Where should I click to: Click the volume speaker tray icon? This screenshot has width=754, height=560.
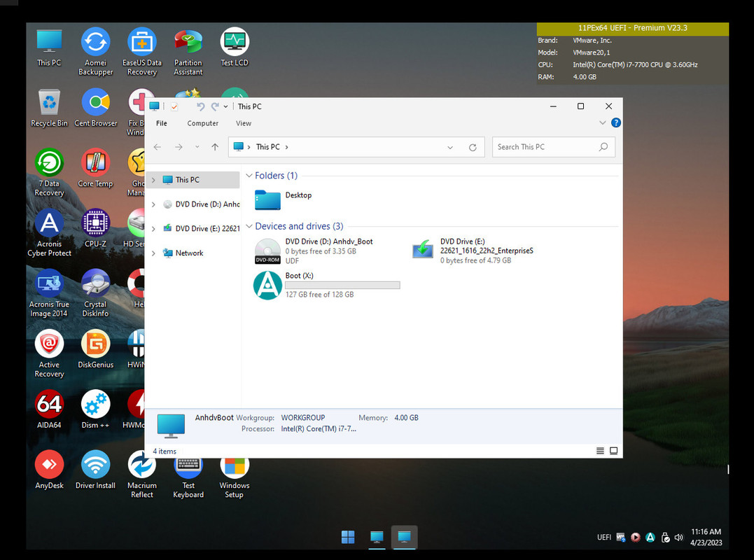[678, 538]
